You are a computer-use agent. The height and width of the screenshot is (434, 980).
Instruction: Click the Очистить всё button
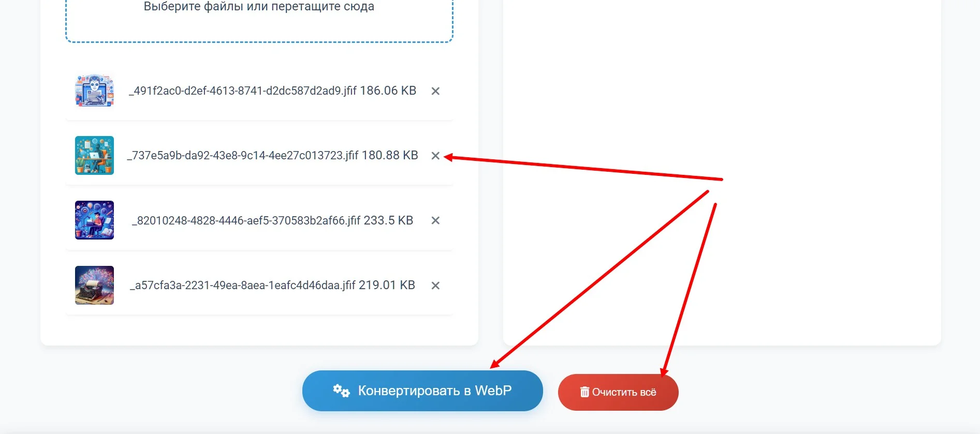pyautogui.click(x=618, y=392)
